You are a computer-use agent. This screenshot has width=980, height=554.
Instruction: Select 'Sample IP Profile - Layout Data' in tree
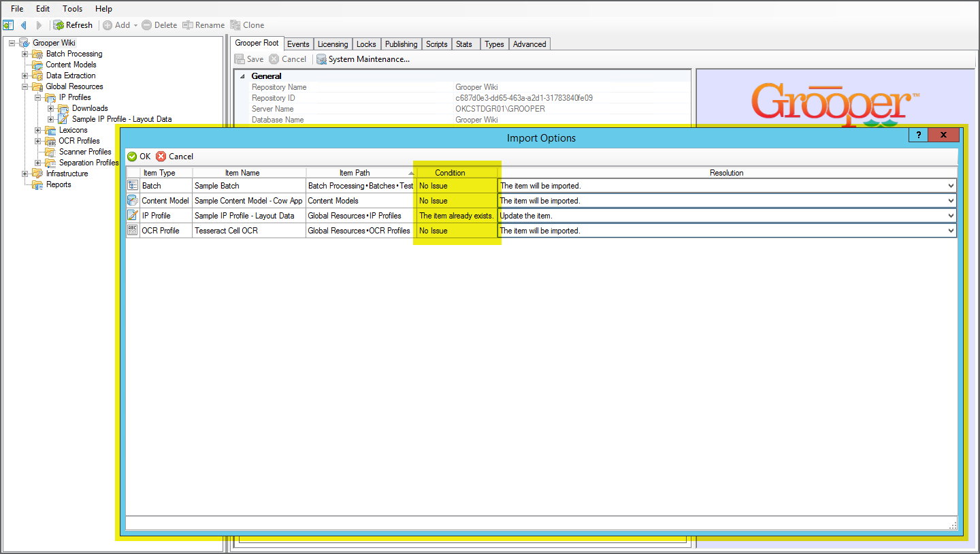pos(122,119)
